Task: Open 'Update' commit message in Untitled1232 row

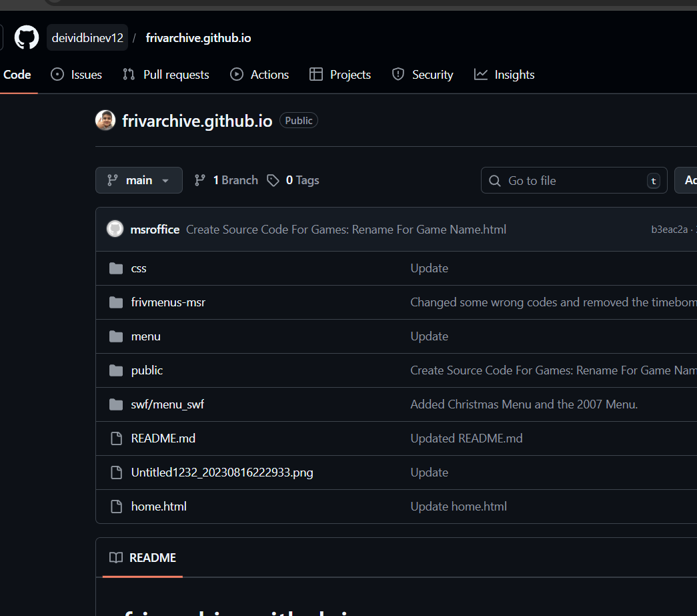Action: coord(430,473)
